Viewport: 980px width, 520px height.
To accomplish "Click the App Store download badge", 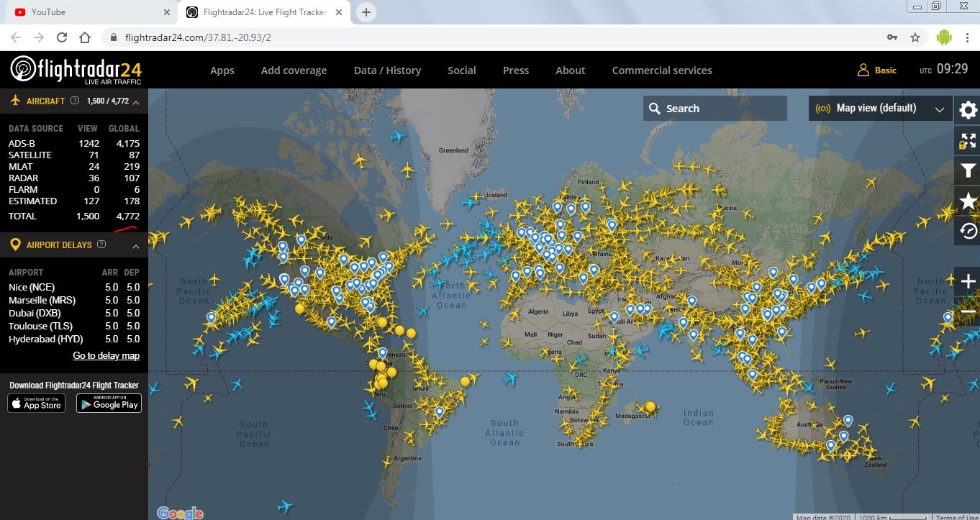I will 36,403.
